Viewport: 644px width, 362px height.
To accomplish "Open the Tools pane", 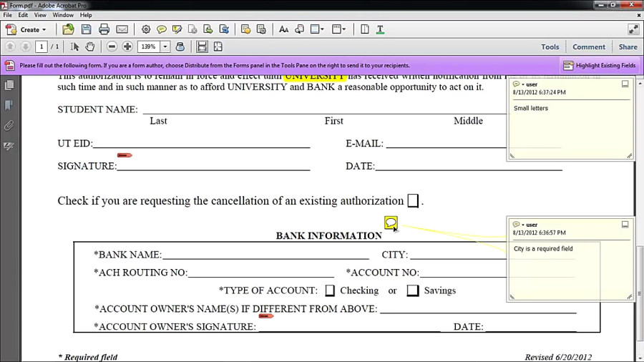I will pos(550,47).
